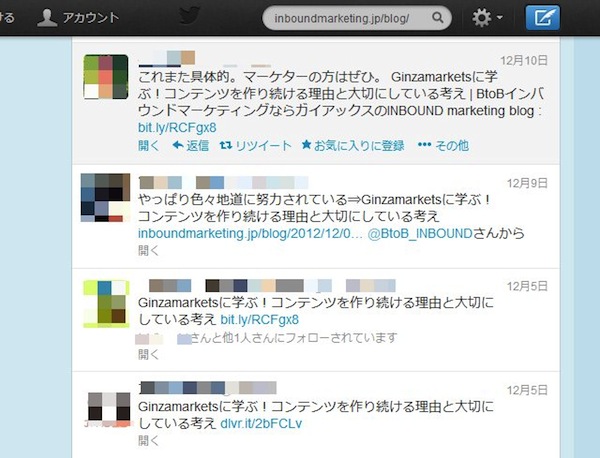Expand the dlvr.it tweet via 開く
600x458 pixels.
(148, 440)
